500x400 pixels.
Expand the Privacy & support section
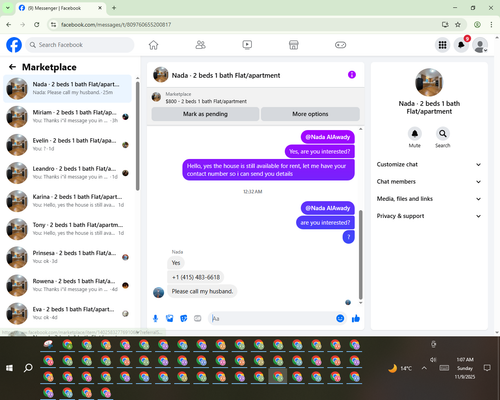(x=429, y=216)
